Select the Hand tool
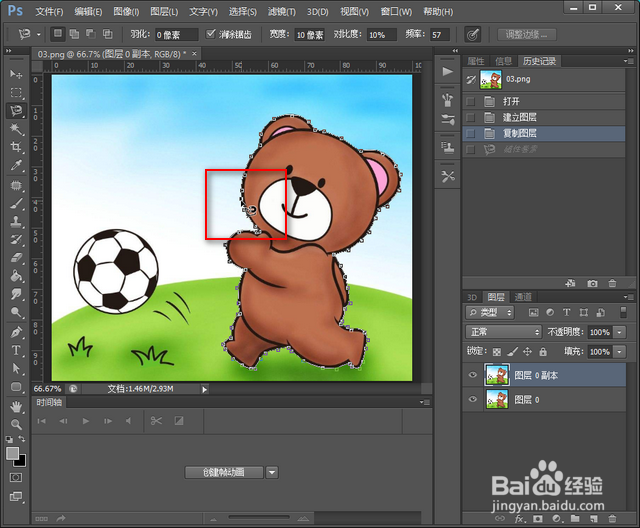640x528 pixels. (x=16, y=406)
